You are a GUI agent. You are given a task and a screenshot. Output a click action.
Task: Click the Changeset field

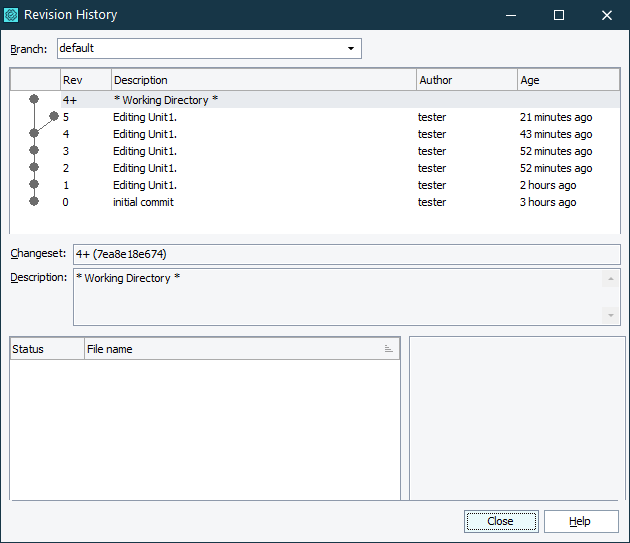(x=346, y=254)
